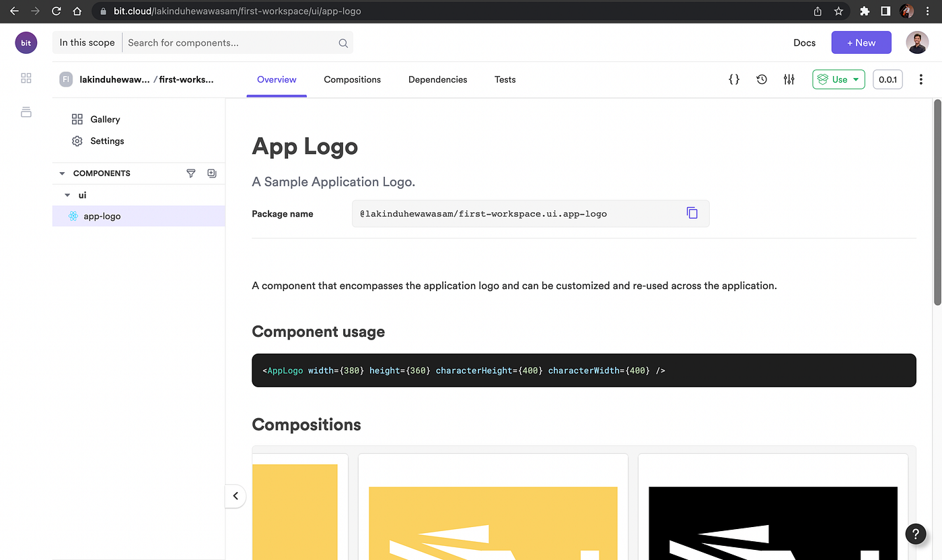Open Settings in the sidebar
This screenshot has width=942, height=560.
[x=108, y=141]
